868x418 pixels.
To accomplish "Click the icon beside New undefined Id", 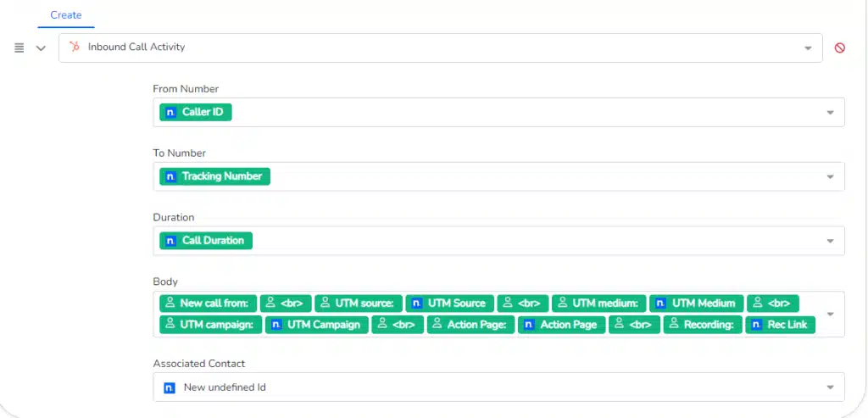I will pyautogui.click(x=170, y=387).
